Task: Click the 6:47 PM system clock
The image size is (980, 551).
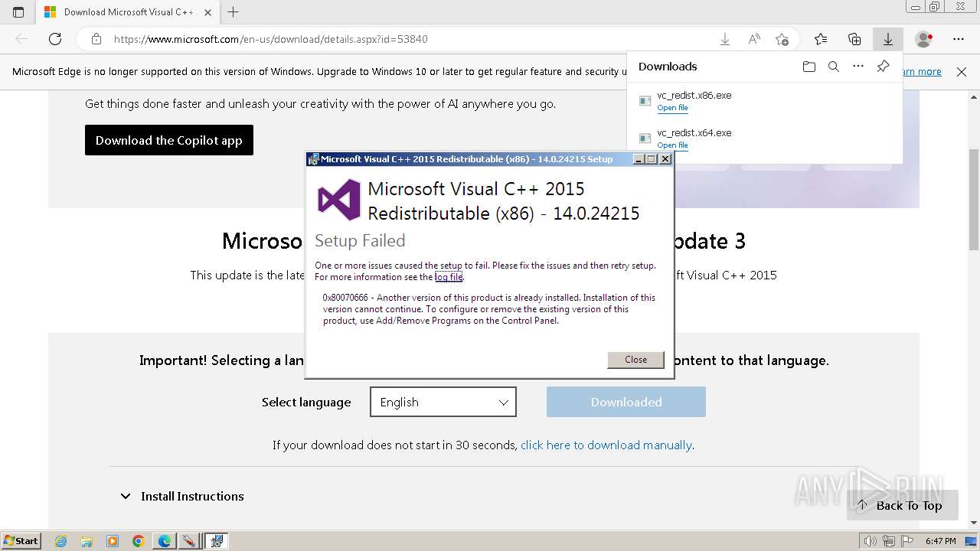Action: [x=940, y=541]
